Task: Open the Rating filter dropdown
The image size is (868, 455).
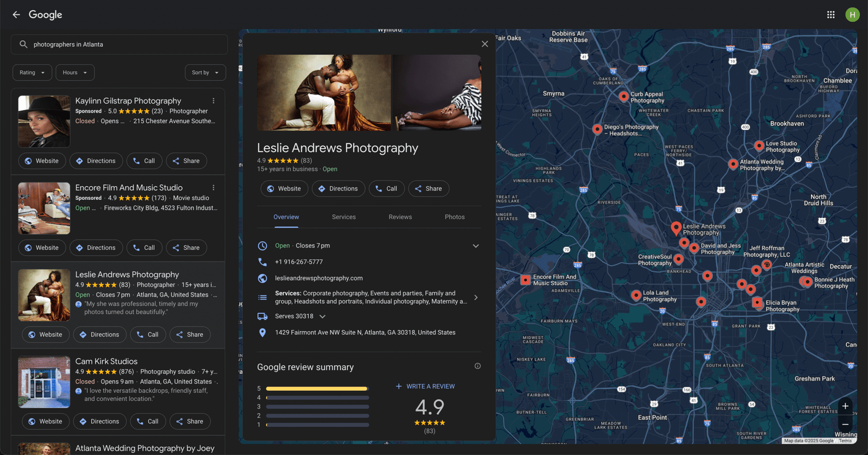Action: pos(33,72)
